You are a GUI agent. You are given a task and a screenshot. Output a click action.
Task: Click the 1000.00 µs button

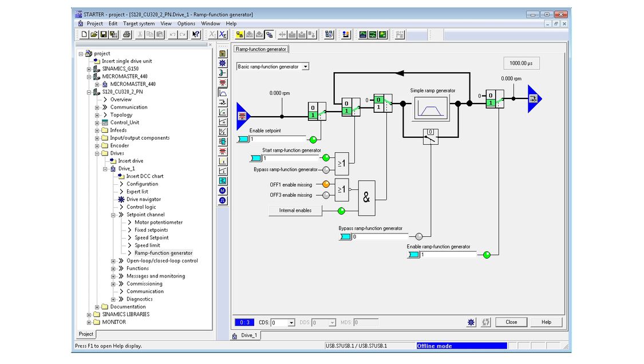click(x=521, y=64)
